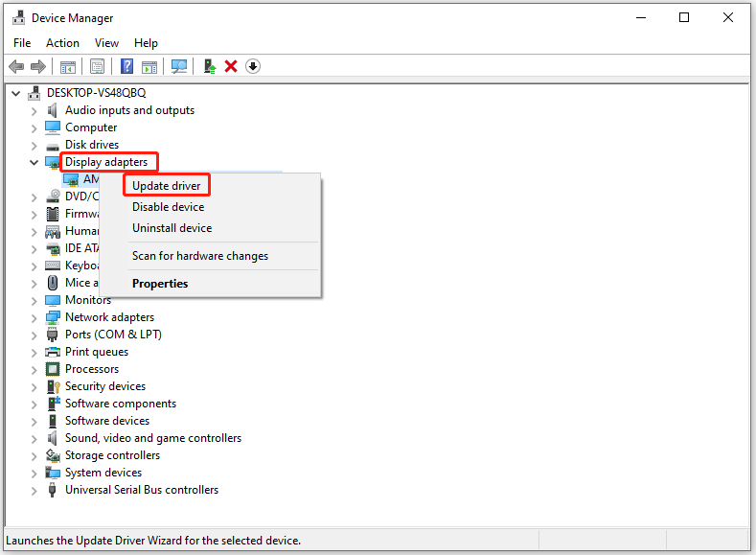Select the Universal Serial Bus controllers label
Screen dimensions: 756x555
coord(142,490)
